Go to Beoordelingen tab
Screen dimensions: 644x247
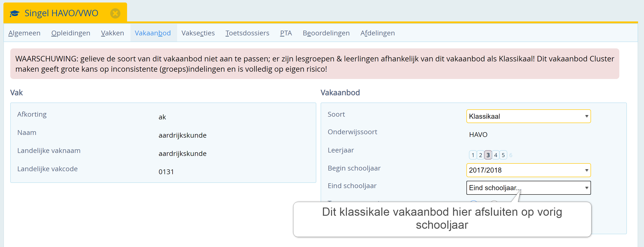[x=326, y=33]
